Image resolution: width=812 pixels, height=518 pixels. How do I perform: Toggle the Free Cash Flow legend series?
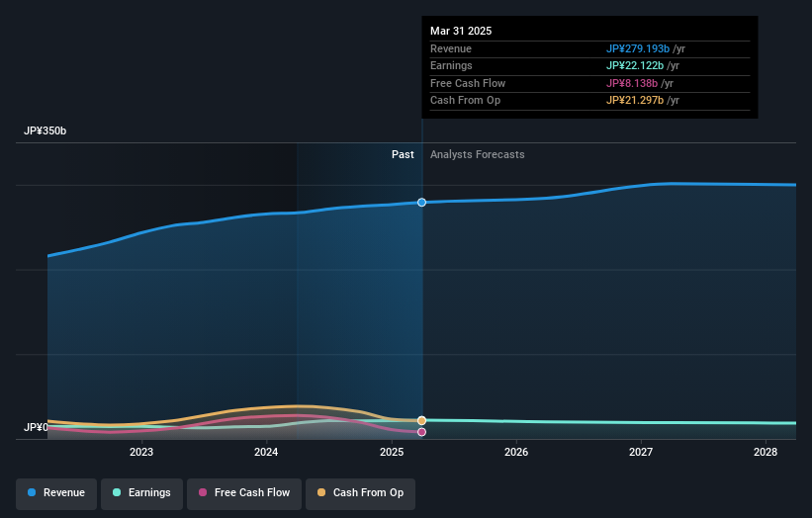[244, 493]
